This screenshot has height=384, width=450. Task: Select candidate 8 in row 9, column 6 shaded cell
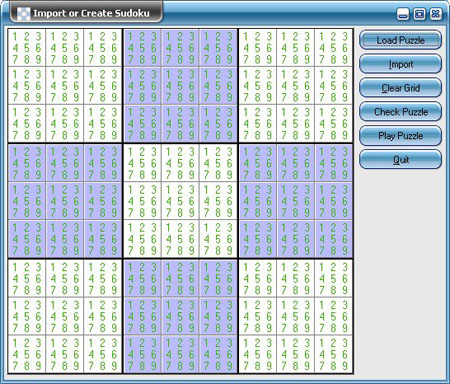click(x=218, y=366)
